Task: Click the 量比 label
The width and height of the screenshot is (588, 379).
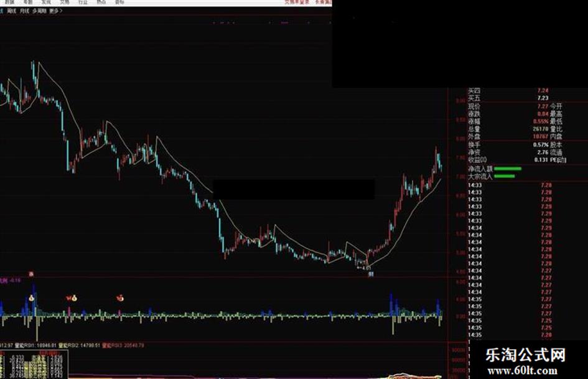Action: tap(556, 129)
